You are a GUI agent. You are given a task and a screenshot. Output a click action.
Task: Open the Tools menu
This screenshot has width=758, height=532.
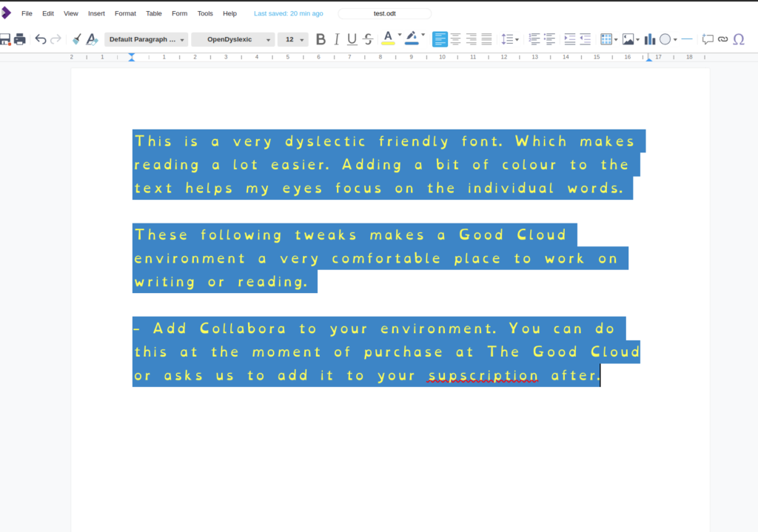tap(205, 13)
